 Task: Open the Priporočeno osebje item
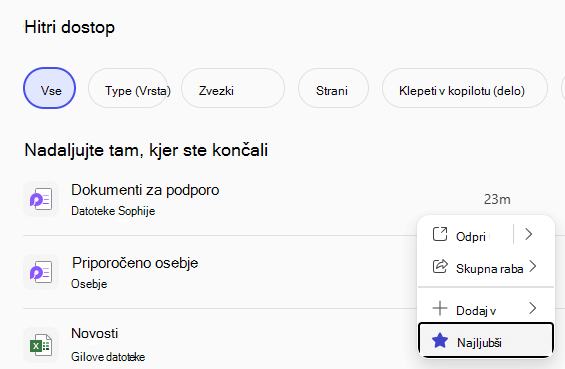pos(135,263)
